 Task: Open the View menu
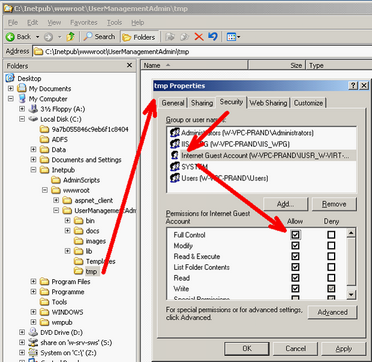pyautogui.click(x=54, y=22)
